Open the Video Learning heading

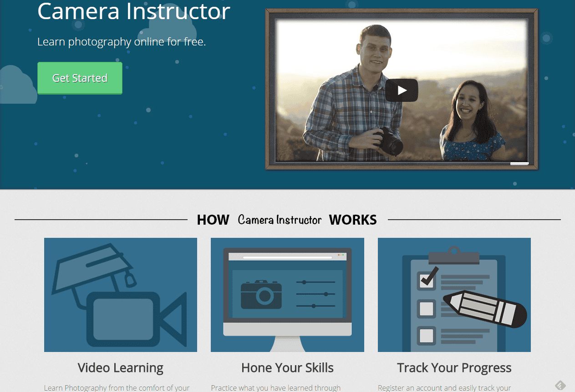coord(121,368)
